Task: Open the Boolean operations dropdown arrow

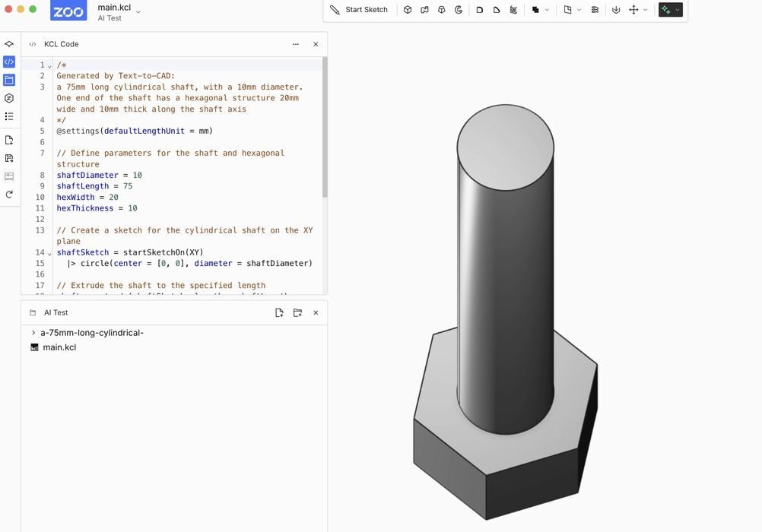Action: point(548,10)
